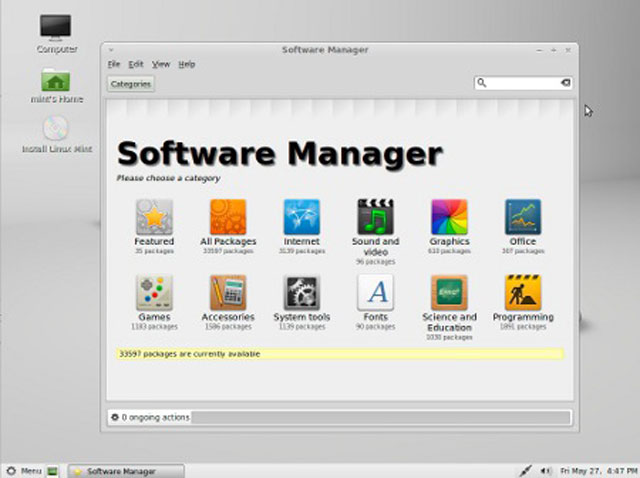Click the ongoing actions progress bar
Viewport: 640px width, 478px height.
[x=381, y=418]
